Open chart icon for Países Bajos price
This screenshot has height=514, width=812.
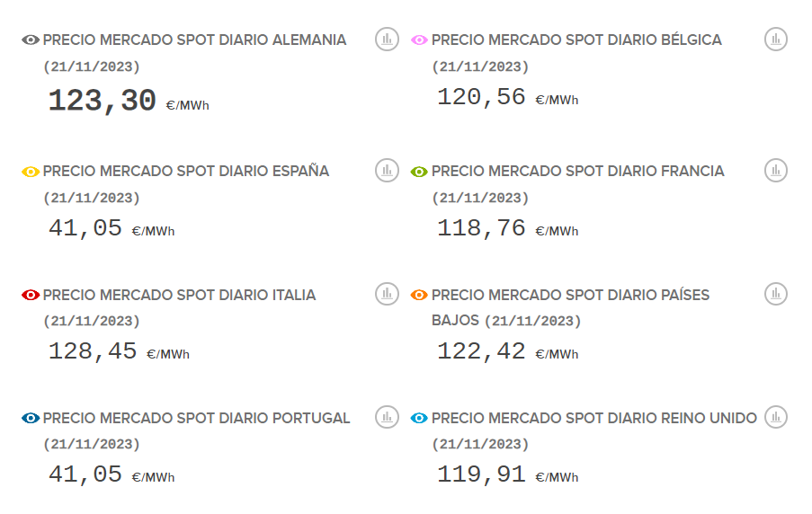click(x=776, y=293)
